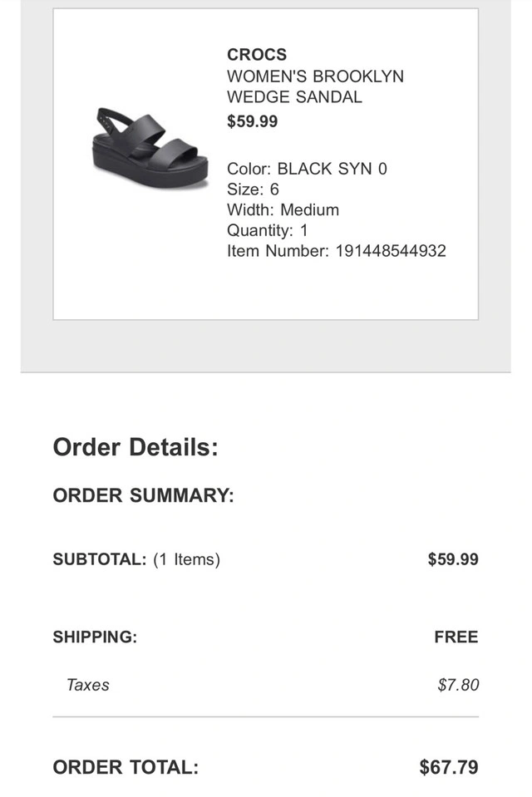Click the $67.79 order total amount
Image resolution: width=532 pixels, height=797 pixels.
[x=449, y=768]
